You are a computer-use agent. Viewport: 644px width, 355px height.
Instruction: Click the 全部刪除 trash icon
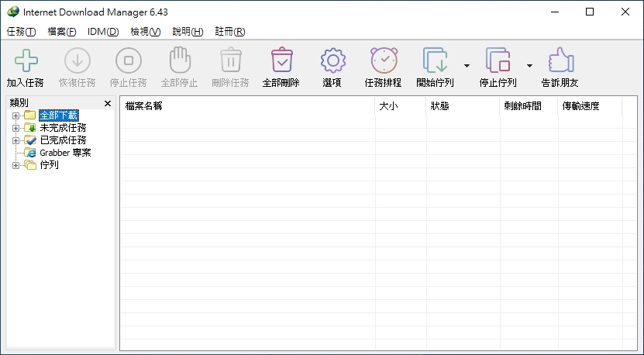tap(282, 60)
